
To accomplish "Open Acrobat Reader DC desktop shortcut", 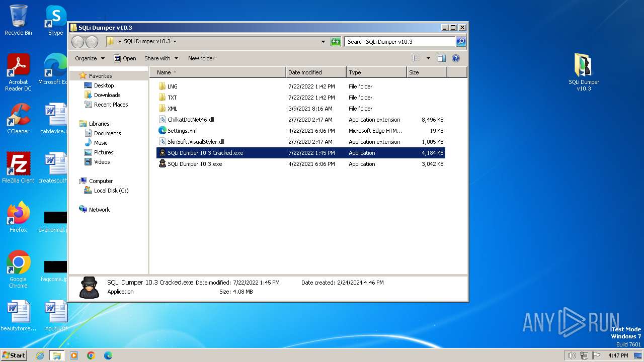I will tap(18, 72).
